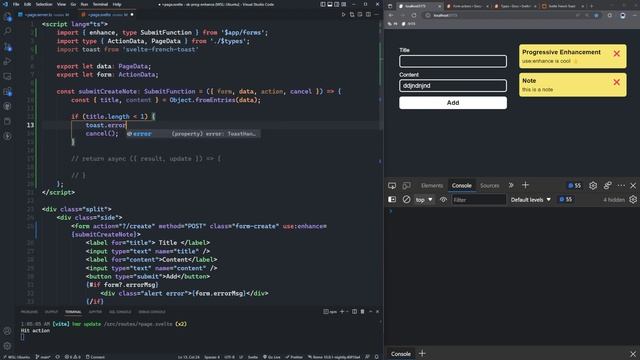Open the git branch indicator in status bar
Image resolution: width=640 pixels, height=360 pixels.
tap(42, 357)
